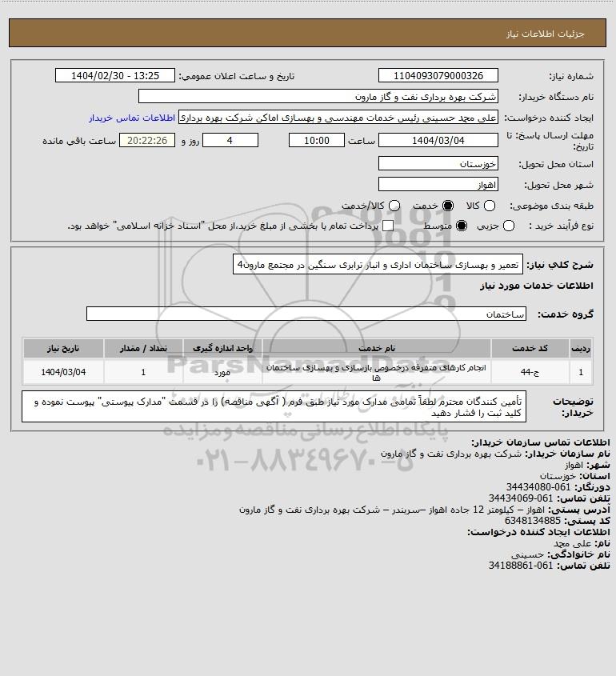616x676 pixels.
Task: Click fax number 34434080-061
Action: (x=538, y=487)
